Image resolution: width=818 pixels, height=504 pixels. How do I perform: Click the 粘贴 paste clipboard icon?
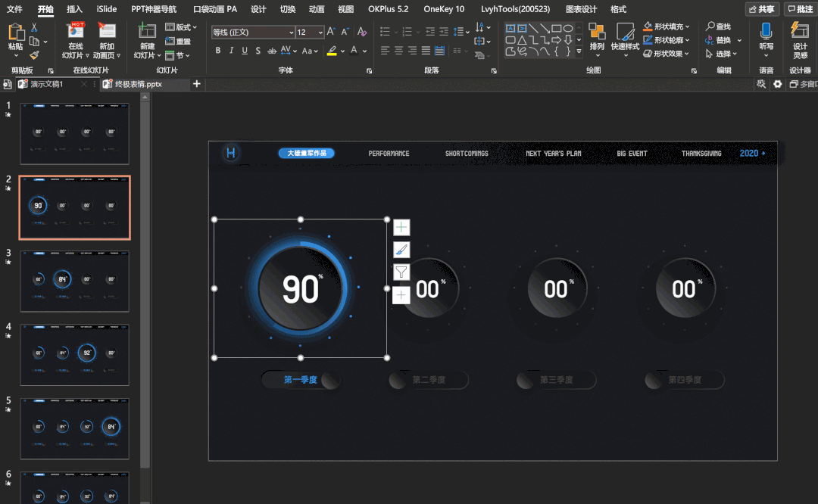pyautogui.click(x=16, y=33)
